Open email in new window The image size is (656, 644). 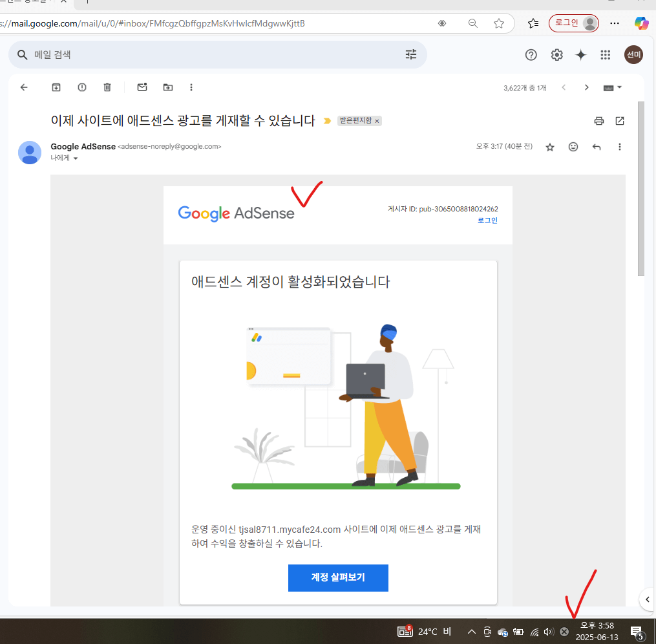[620, 121]
